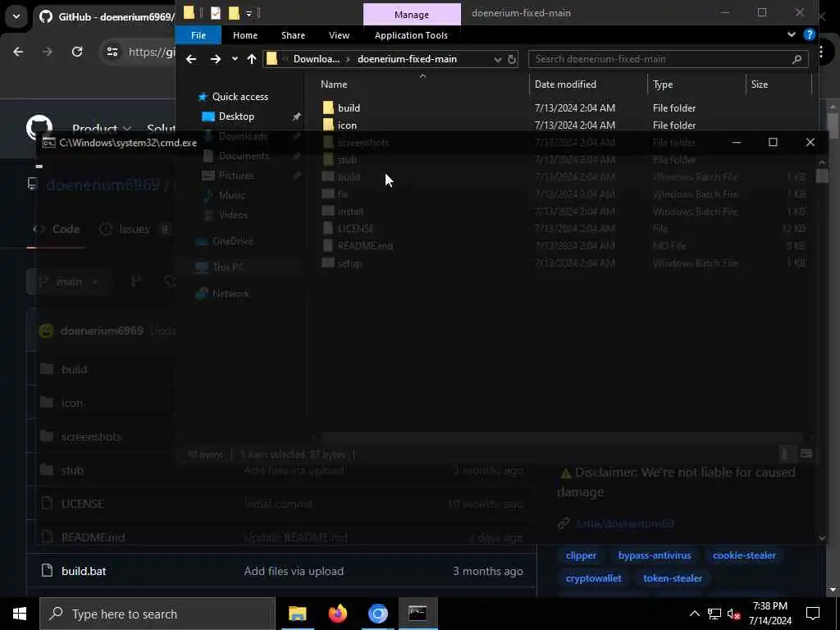The height and width of the screenshot is (630, 840).
Task: Click browser page scrollbar down arrow
Action: click(x=833, y=590)
